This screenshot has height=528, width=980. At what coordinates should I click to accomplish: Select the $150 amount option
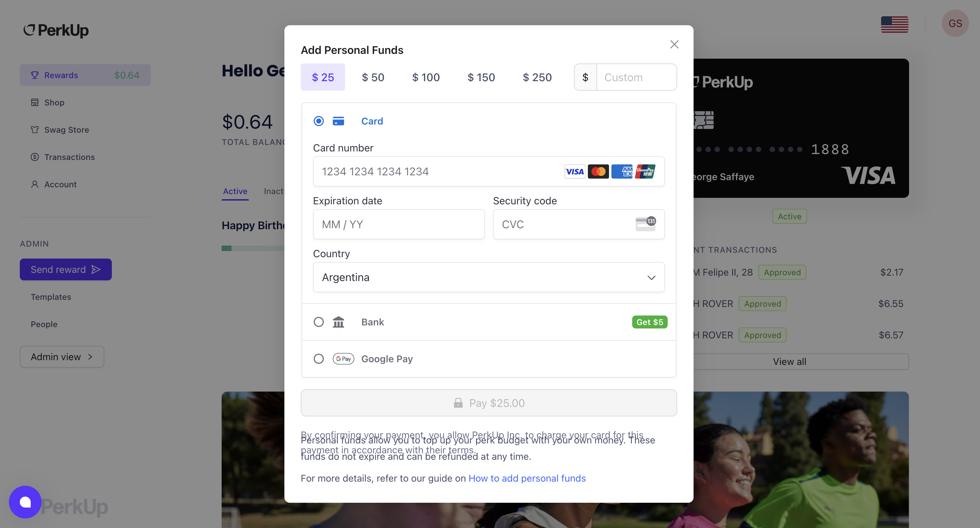(481, 77)
